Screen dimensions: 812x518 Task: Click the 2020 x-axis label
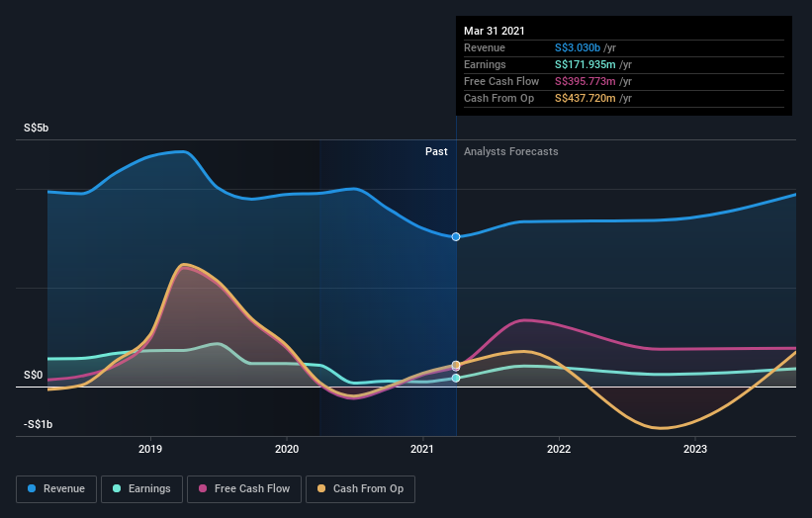pos(287,449)
